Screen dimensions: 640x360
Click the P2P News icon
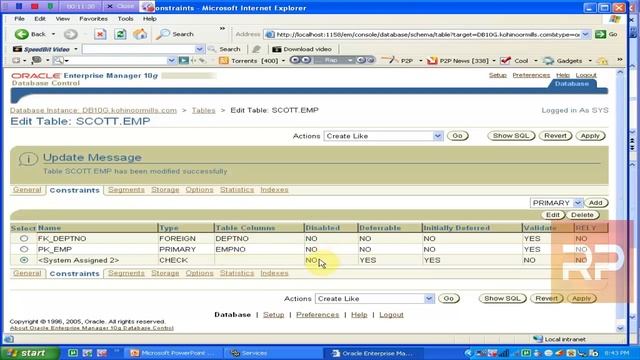tap(432, 61)
